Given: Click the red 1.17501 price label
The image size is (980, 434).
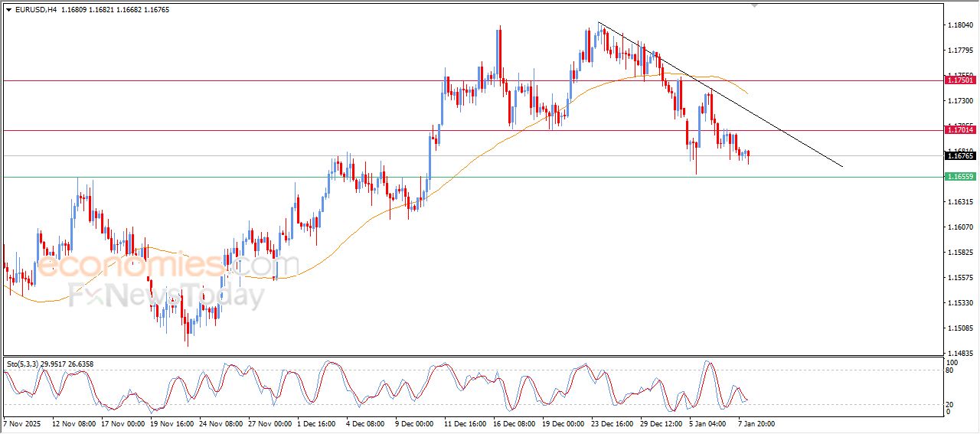Looking at the screenshot, I should coord(960,80).
